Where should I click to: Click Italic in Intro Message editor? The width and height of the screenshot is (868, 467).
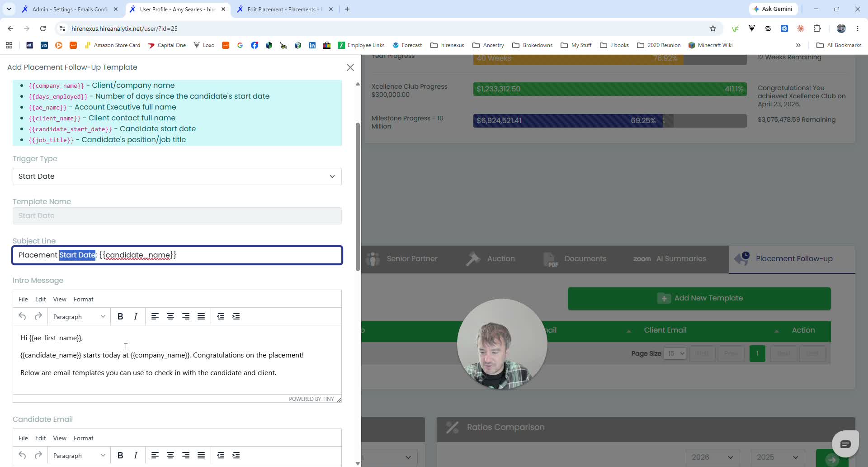pos(136,316)
